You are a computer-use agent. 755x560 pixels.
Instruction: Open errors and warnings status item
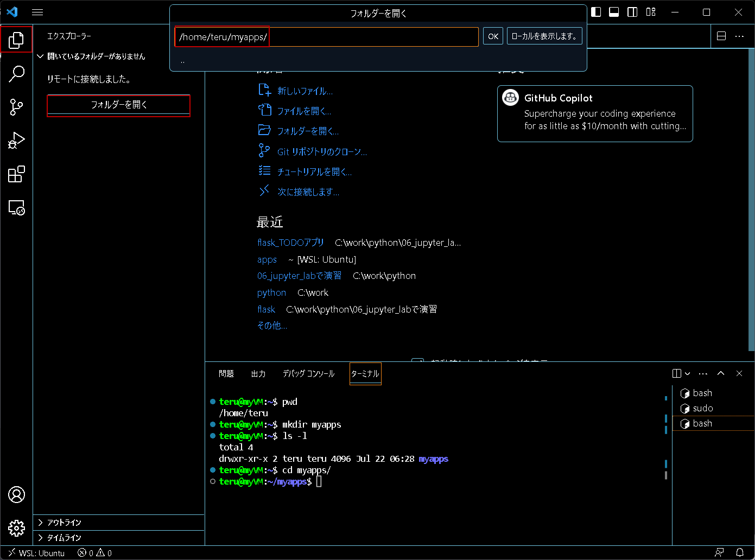click(x=94, y=553)
